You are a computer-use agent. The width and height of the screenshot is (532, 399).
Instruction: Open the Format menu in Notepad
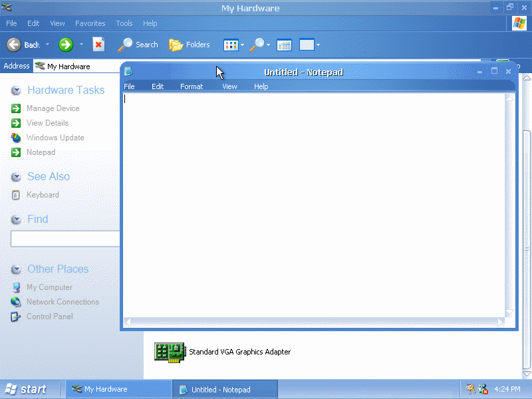coord(192,86)
